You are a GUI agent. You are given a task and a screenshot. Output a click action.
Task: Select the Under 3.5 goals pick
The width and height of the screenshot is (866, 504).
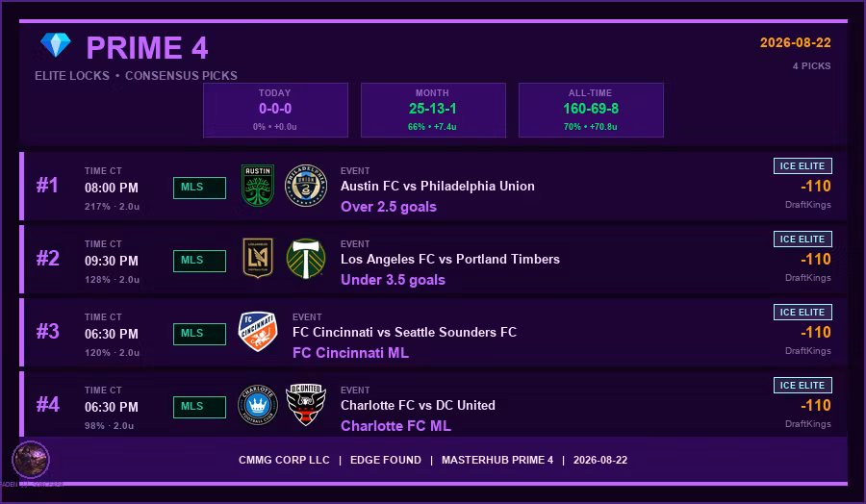[393, 279]
